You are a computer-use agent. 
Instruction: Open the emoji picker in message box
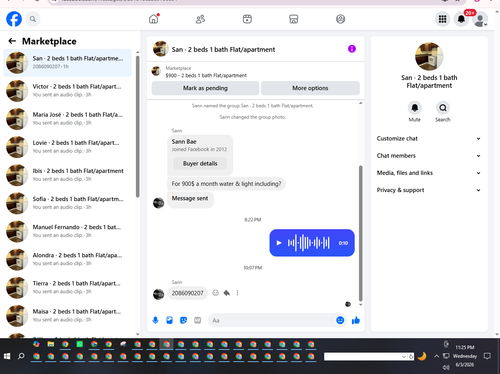tap(340, 320)
